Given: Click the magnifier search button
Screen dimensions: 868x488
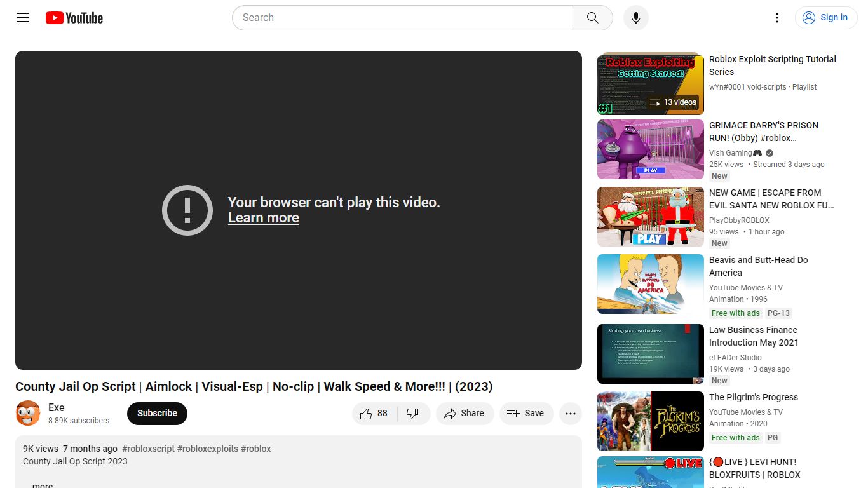Looking at the screenshot, I should coord(592,18).
